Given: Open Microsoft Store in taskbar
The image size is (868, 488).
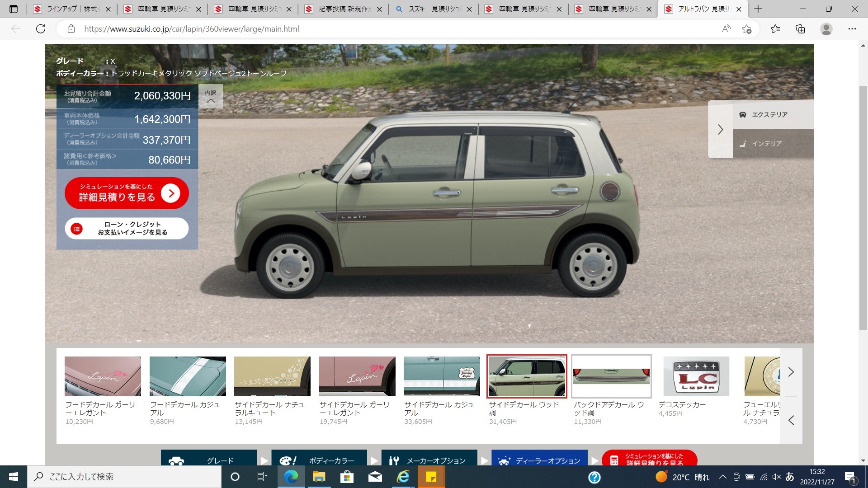Looking at the screenshot, I should coord(347,477).
